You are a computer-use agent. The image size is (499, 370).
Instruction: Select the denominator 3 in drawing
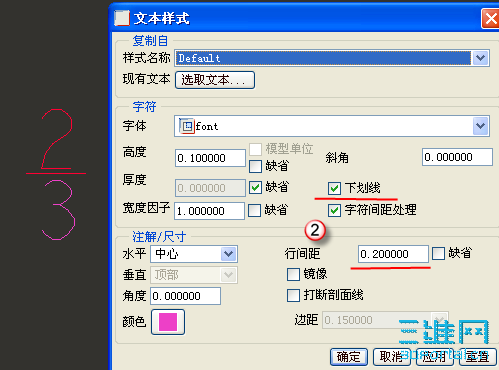click(58, 210)
